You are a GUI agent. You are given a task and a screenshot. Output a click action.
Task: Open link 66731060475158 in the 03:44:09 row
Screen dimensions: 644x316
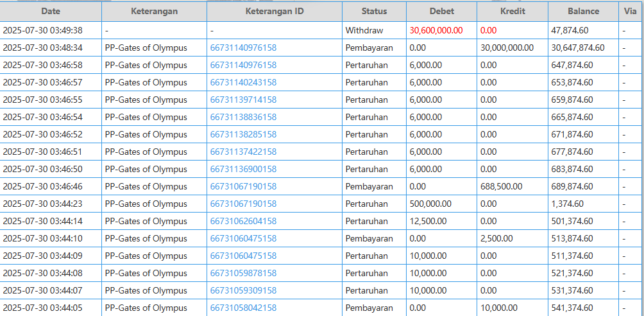(243, 256)
